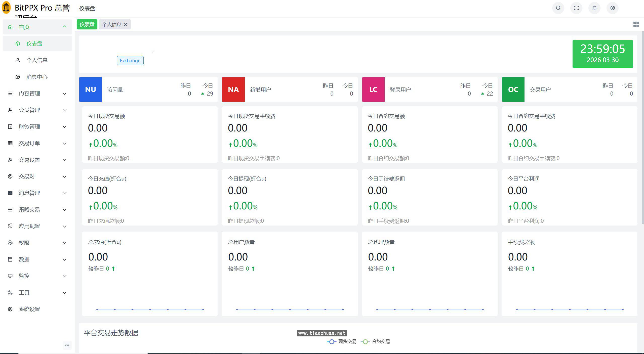Collapse sidebar using the fold icon

coord(67,345)
